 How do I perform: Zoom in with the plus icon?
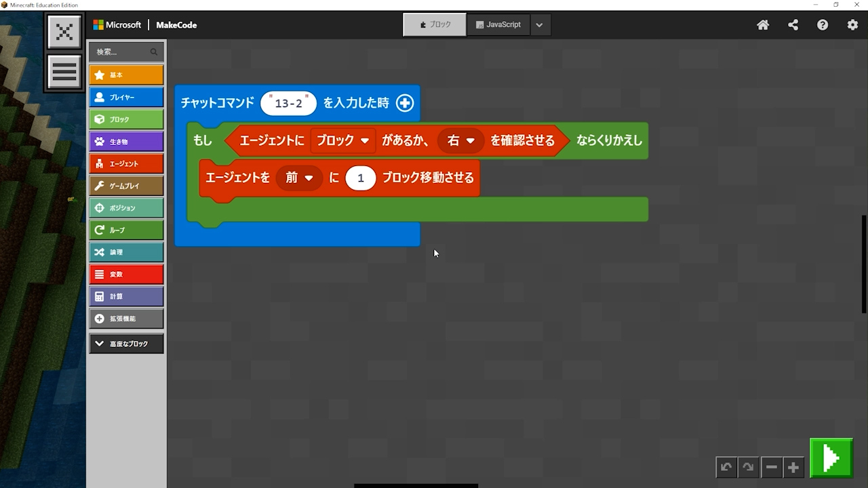(x=793, y=467)
